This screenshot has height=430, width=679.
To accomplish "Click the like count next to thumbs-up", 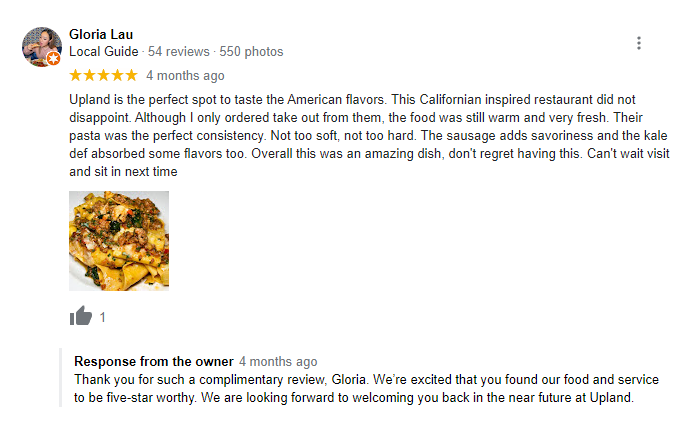I will [x=103, y=318].
